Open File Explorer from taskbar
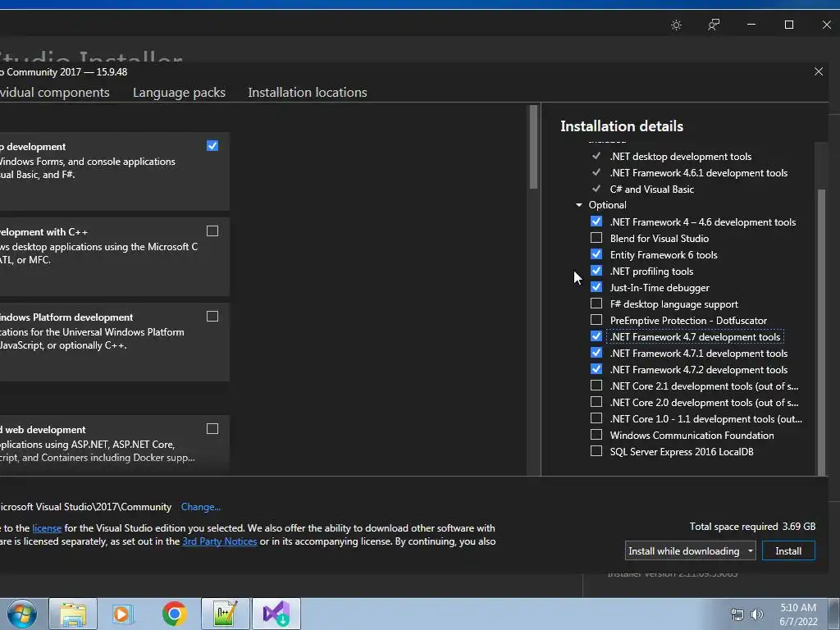Image resolution: width=840 pixels, height=630 pixels. pos(73,614)
